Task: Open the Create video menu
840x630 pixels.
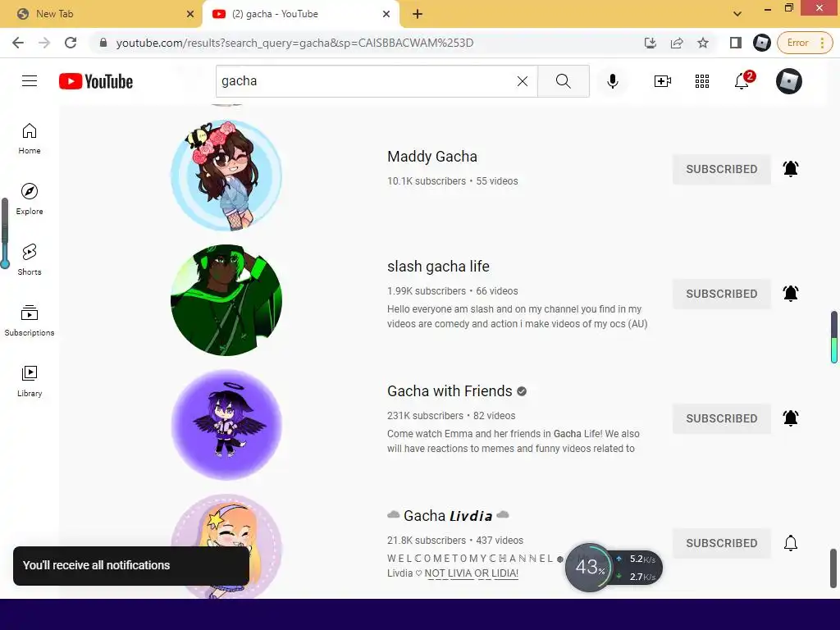Action: point(662,81)
